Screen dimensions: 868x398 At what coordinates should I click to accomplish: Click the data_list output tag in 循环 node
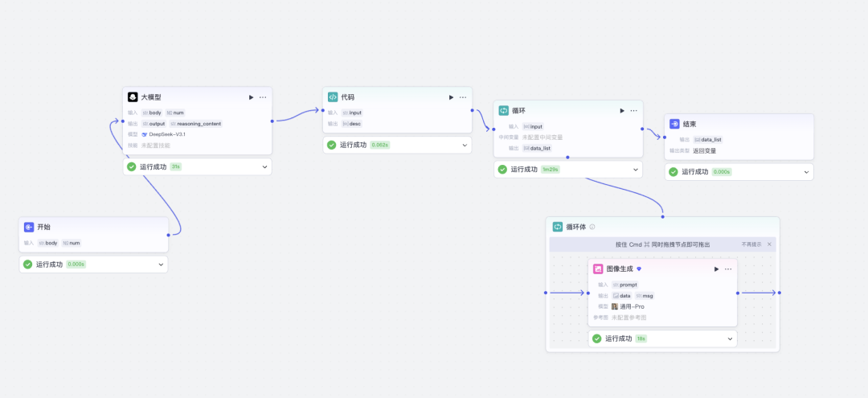[x=537, y=149]
